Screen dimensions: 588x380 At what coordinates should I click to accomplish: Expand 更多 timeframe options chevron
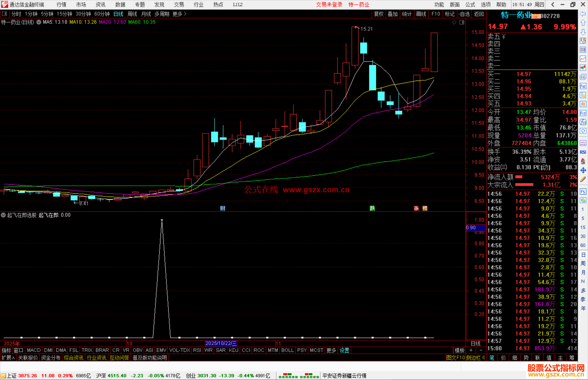(185, 14)
